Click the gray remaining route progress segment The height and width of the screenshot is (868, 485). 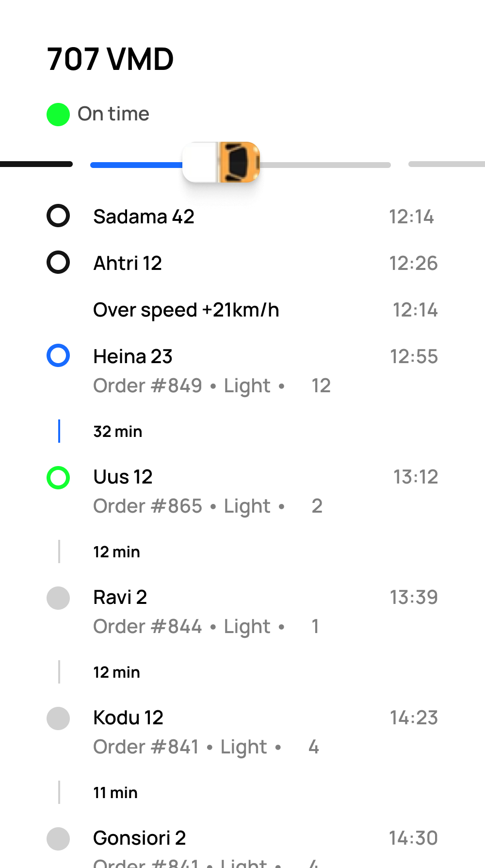tap(325, 165)
